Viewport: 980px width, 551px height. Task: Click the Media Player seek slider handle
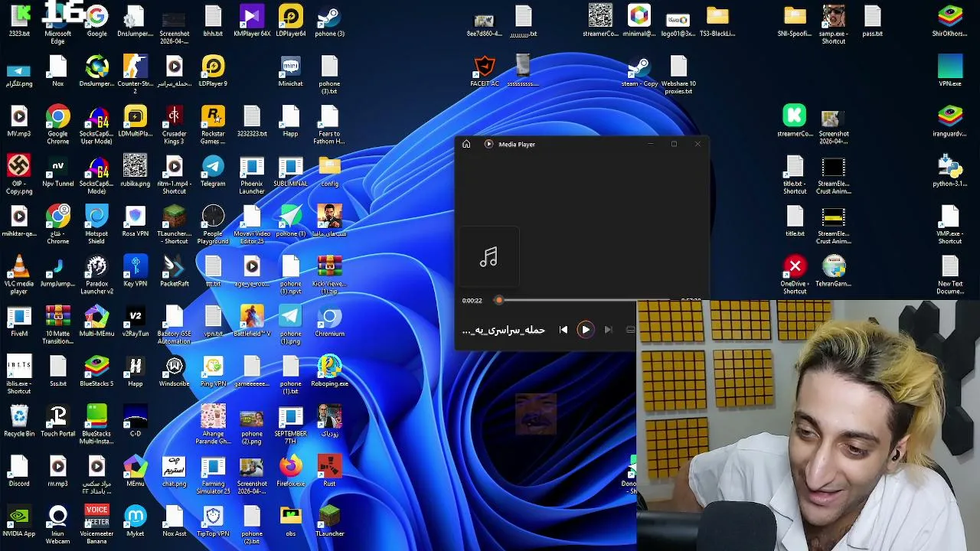click(498, 301)
